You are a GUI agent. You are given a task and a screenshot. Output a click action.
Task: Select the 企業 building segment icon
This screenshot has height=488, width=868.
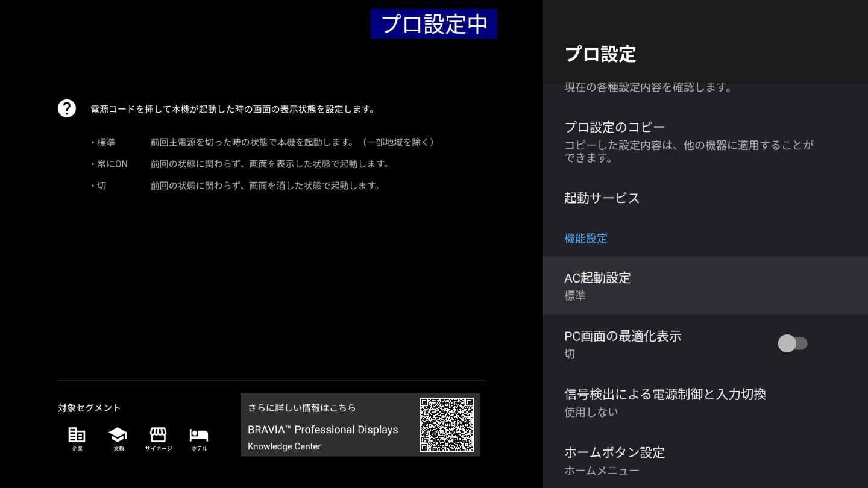tap(77, 435)
